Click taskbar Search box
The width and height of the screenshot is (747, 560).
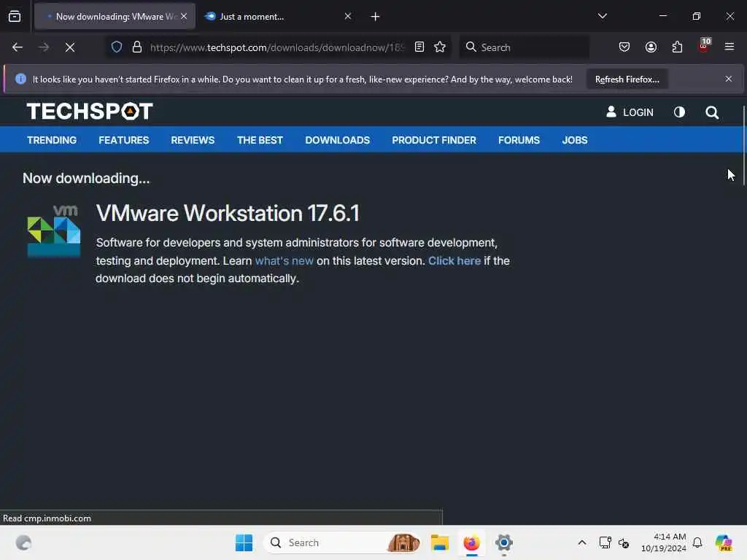pos(343,542)
